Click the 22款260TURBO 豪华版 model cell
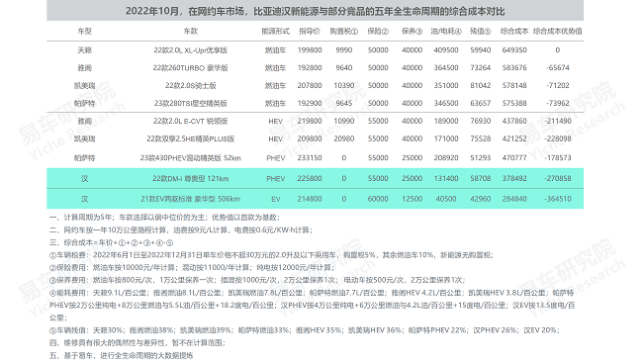The height and width of the screenshot is (364, 643). point(190,68)
